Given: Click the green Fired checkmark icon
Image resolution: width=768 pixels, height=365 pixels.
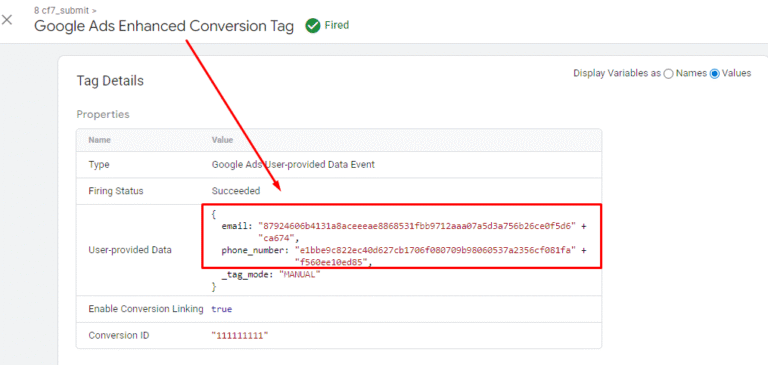Looking at the screenshot, I should point(312,25).
